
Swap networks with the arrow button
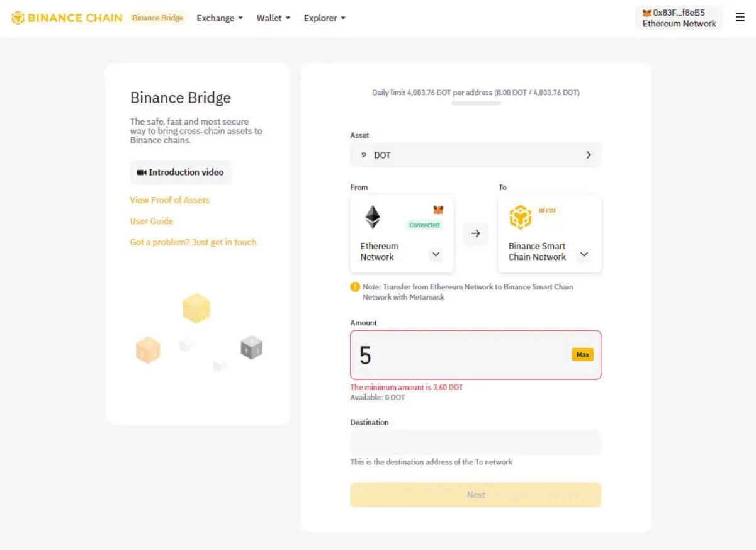[476, 233]
